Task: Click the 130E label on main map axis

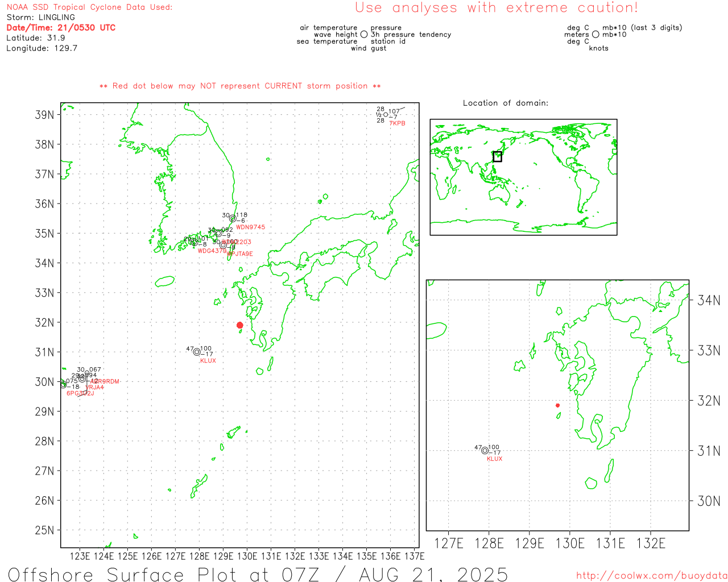Action: click(x=247, y=556)
